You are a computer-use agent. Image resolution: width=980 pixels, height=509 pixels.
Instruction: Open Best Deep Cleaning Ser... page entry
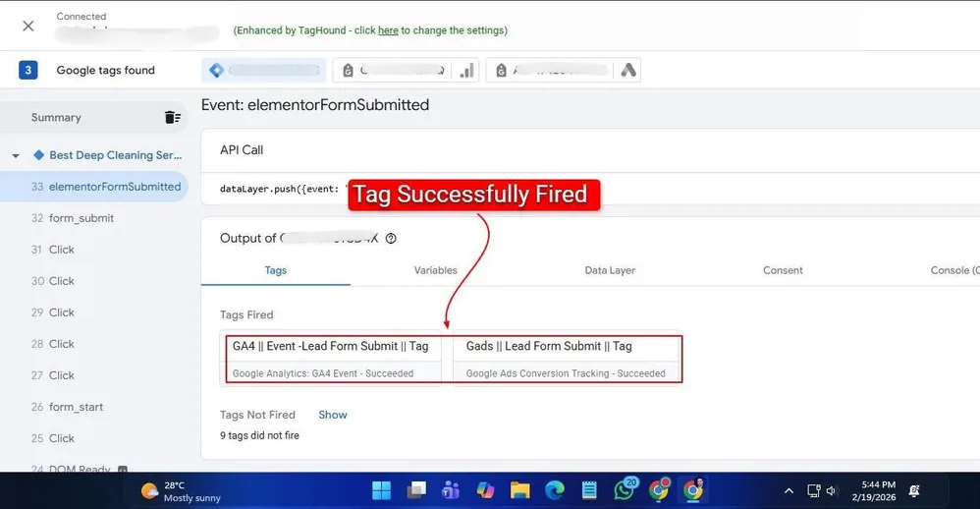(x=115, y=155)
